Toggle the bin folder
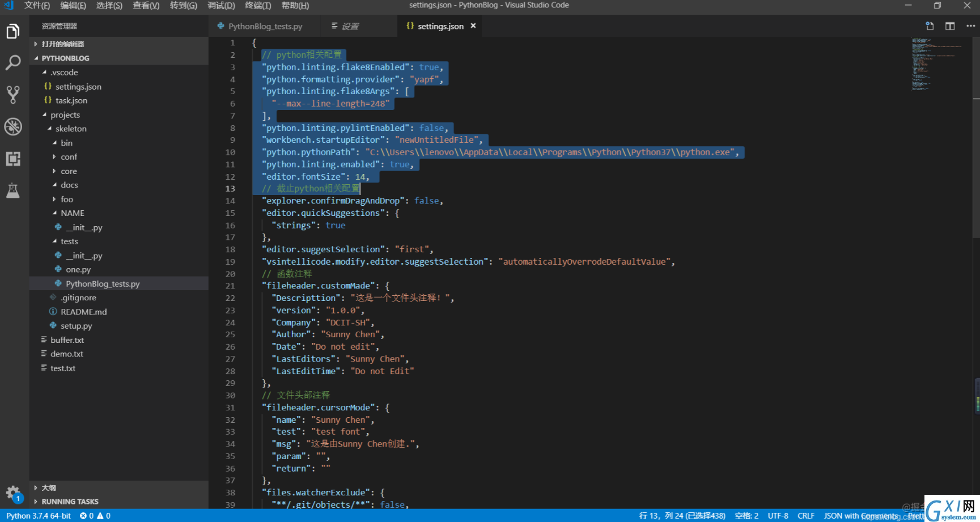The width and height of the screenshot is (980, 522). point(66,143)
